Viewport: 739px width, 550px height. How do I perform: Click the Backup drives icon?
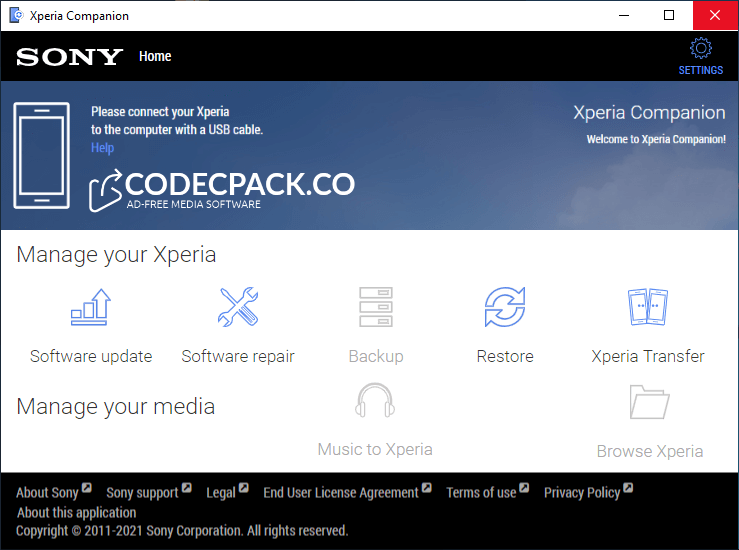[x=376, y=307]
